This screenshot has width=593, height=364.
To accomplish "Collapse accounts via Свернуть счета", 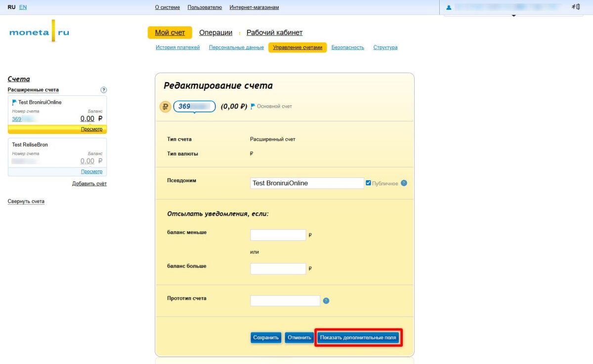I will [26, 202].
